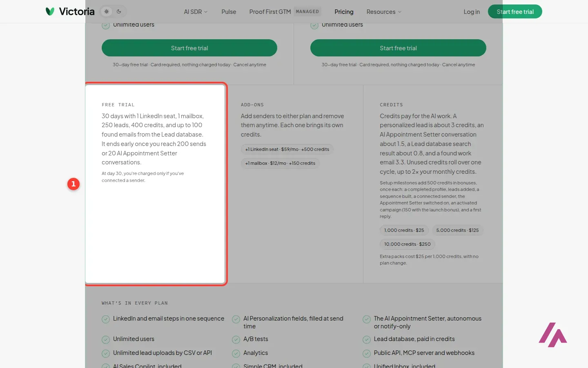Click the '30 days with 1 LinkedIn seat' paragraph
The height and width of the screenshot is (368, 588).
pos(154,139)
